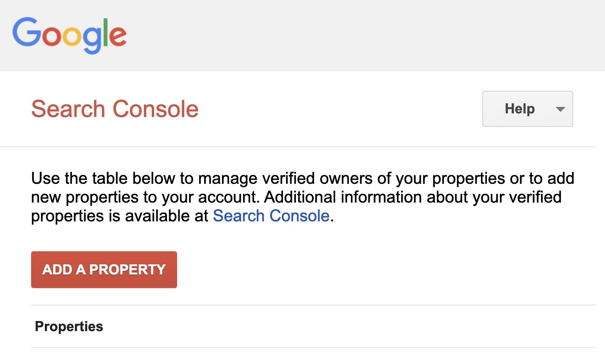Click the green letter l in Google logo
This screenshot has height=364, width=605.
point(105,32)
